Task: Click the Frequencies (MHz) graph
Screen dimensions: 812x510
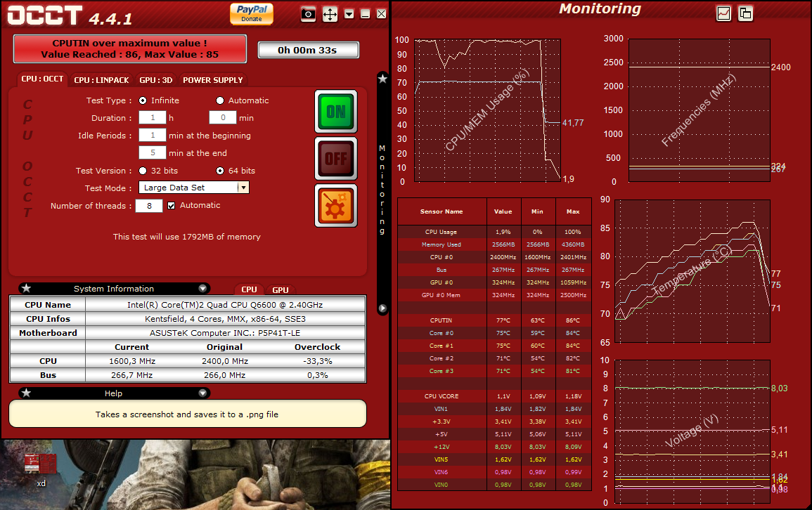Action: click(x=699, y=110)
